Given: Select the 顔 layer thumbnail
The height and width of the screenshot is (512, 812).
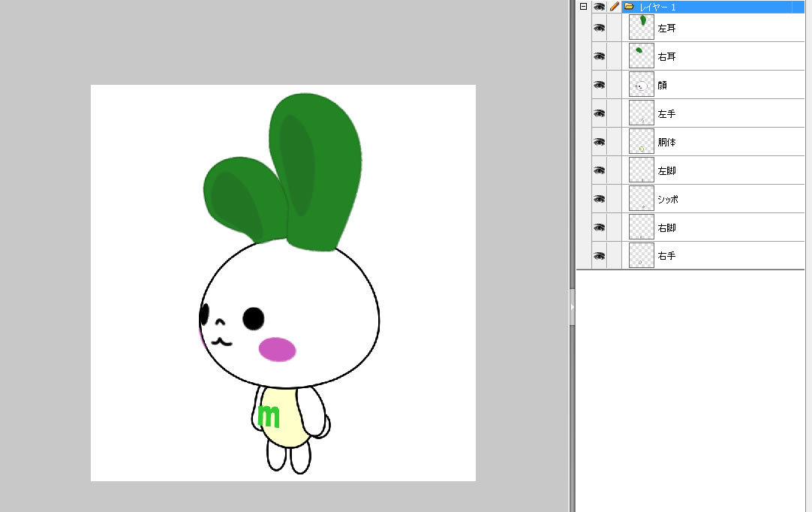Looking at the screenshot, I should [x=641, y=85].
